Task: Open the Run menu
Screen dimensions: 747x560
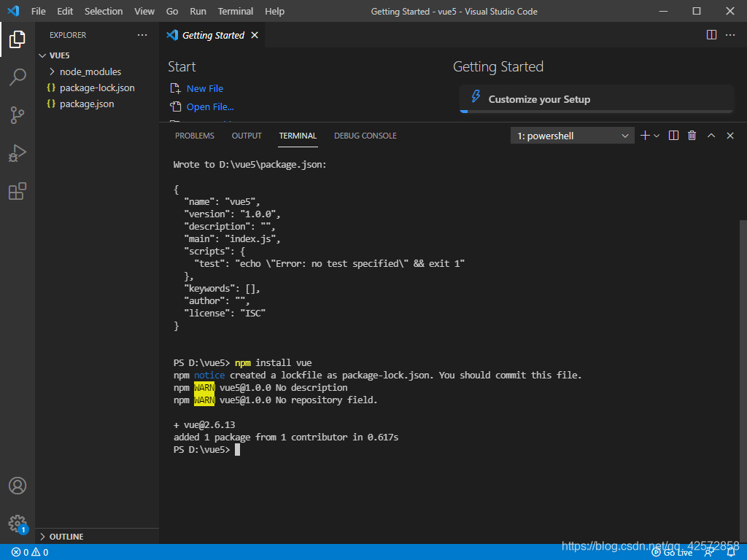Action: [x=198, y=12]
